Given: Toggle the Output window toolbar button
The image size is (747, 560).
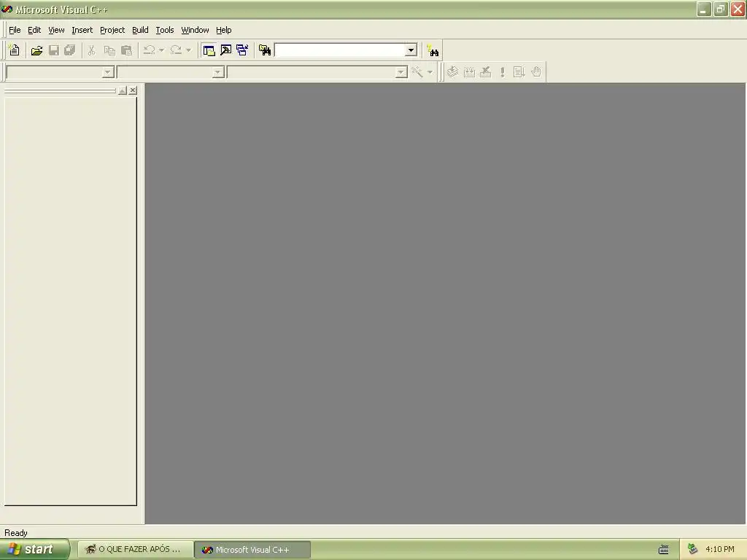Looking at the screenshot, I should coord(226,50).
